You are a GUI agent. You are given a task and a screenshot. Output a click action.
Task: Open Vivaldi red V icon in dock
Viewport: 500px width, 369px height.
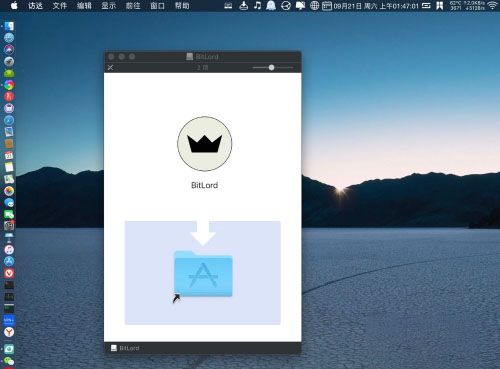9,273
